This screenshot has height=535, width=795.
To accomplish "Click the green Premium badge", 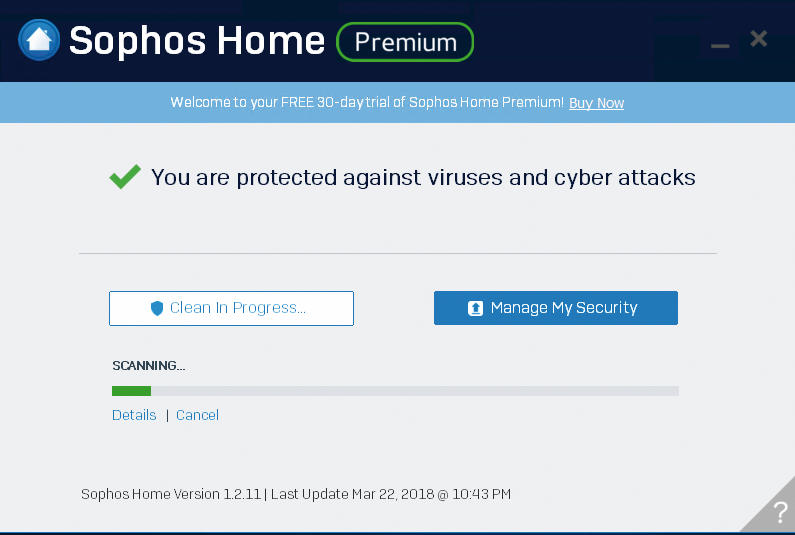I will coord(405,42).
